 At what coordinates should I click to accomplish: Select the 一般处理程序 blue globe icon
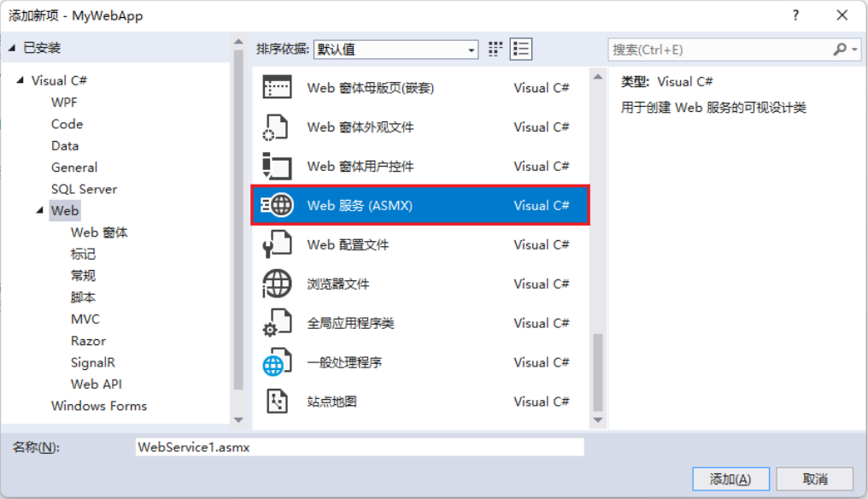pyautogui.click(x=277, y=362)
